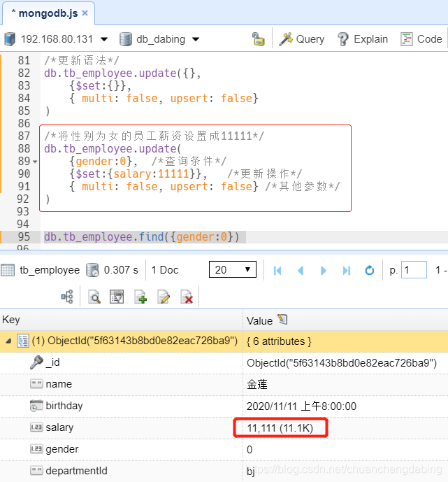Click the server connection icon
The height and width of the screenshot is (482, 448).
[x=10, y=39]
